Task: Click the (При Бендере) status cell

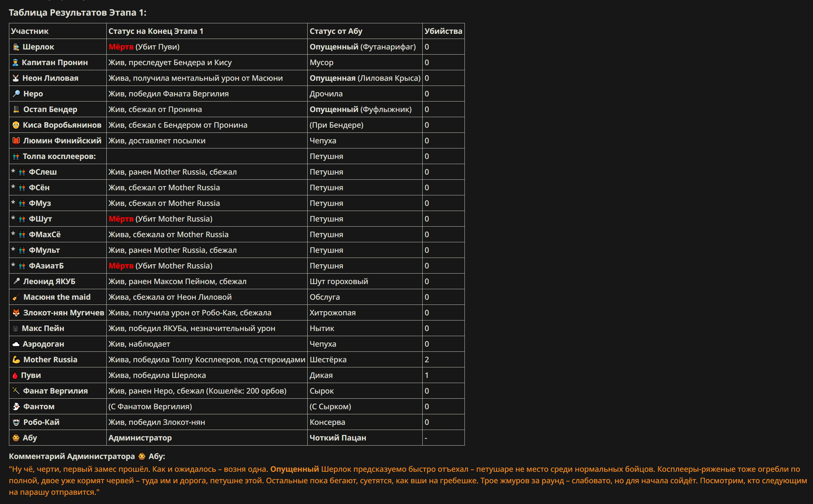Action: point(364,125)
